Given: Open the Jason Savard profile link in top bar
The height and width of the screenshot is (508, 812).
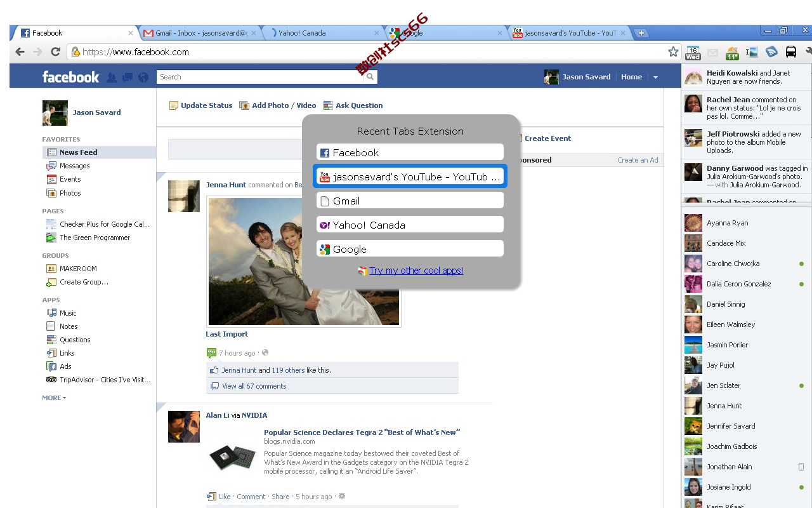Looking at the screenshot, I should pos(577,77).
